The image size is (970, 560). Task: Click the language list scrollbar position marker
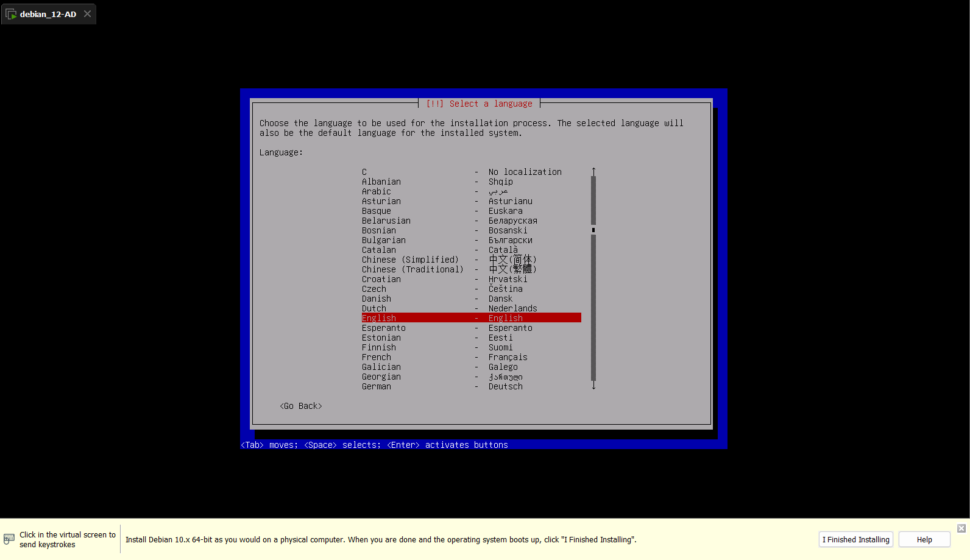593,230
